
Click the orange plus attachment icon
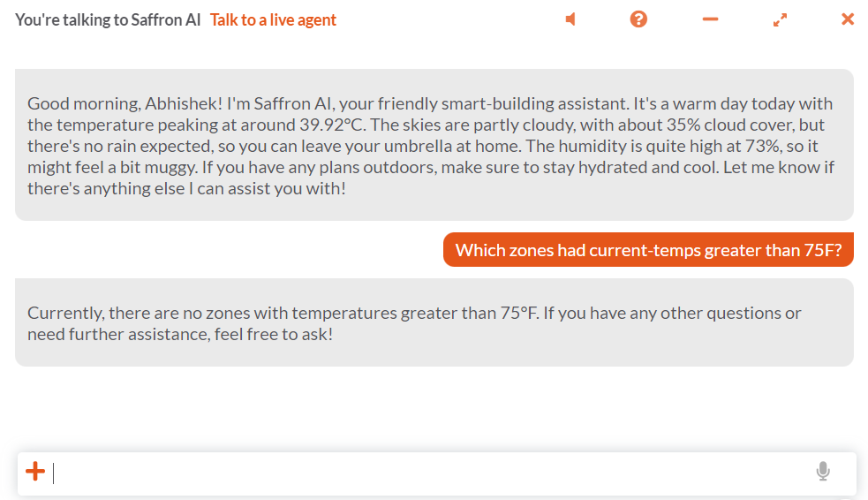coord(35,471)
